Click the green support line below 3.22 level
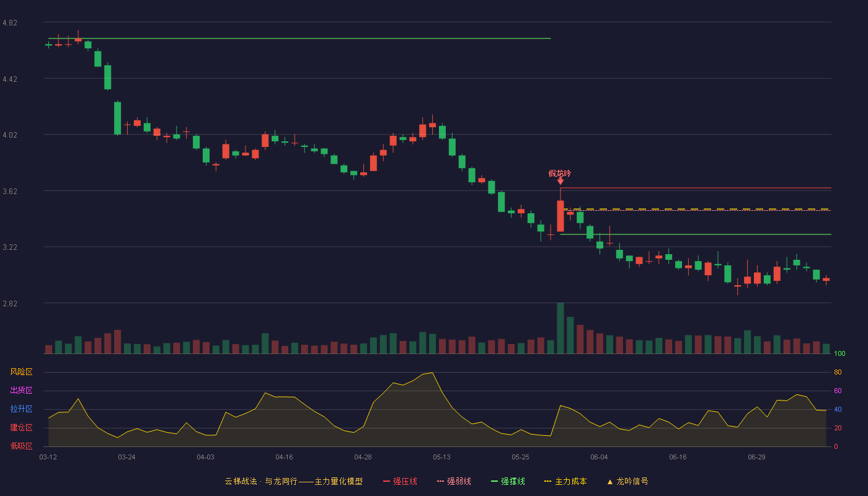Screen dimensions: 868x496 tap(696, 234)
